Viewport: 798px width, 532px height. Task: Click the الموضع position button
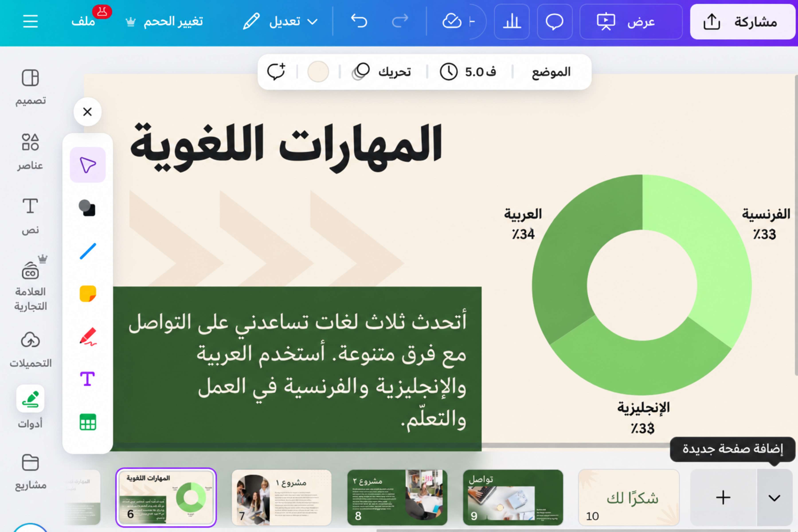pyautogui.click(x=551, y=72)
